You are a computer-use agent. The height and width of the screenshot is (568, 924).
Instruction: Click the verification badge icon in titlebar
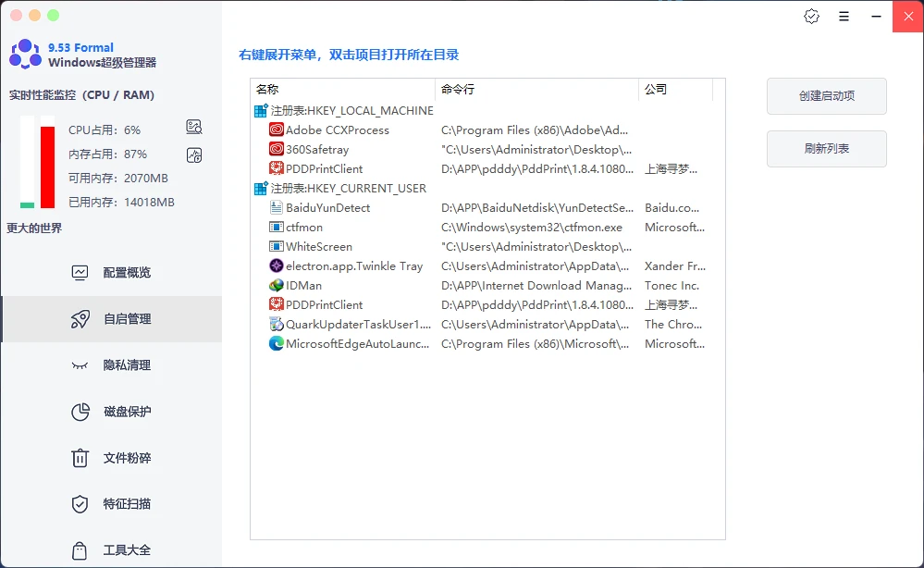coord(811,16)
